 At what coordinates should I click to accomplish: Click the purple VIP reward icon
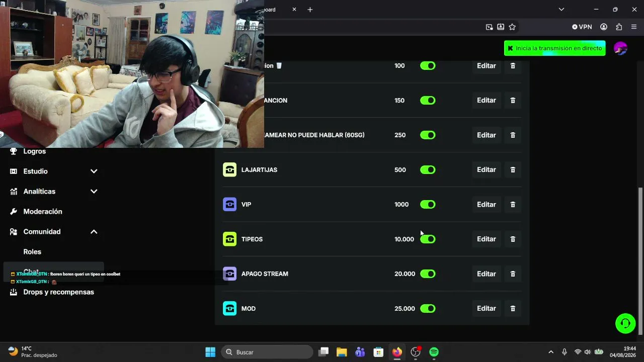[x=229, y=205]
